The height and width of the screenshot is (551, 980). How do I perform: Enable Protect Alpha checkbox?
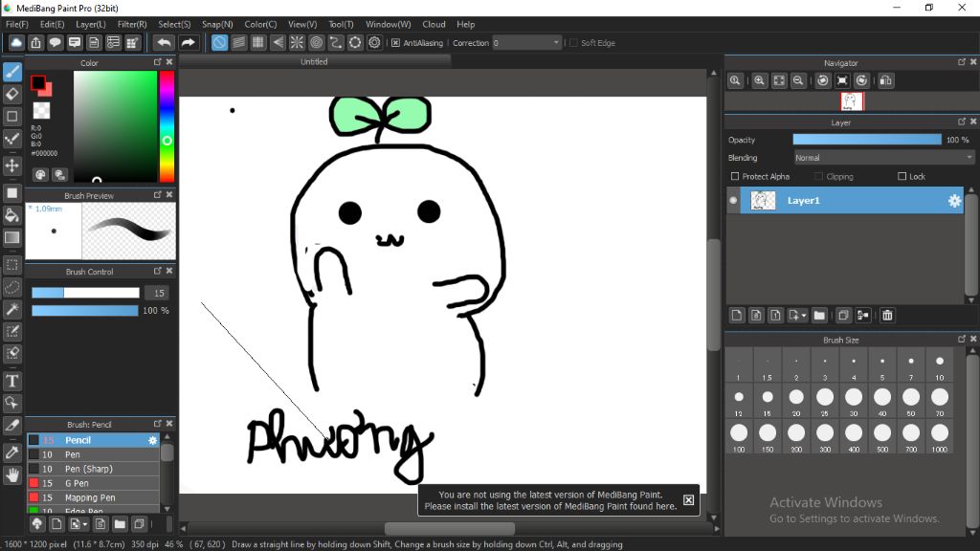click(x=735, y=176)
